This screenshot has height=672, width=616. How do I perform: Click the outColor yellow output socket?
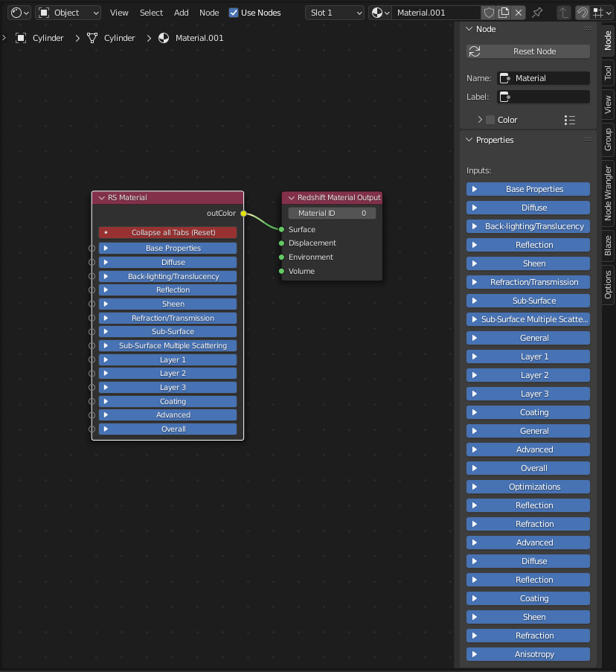click(x=243, y=214)
